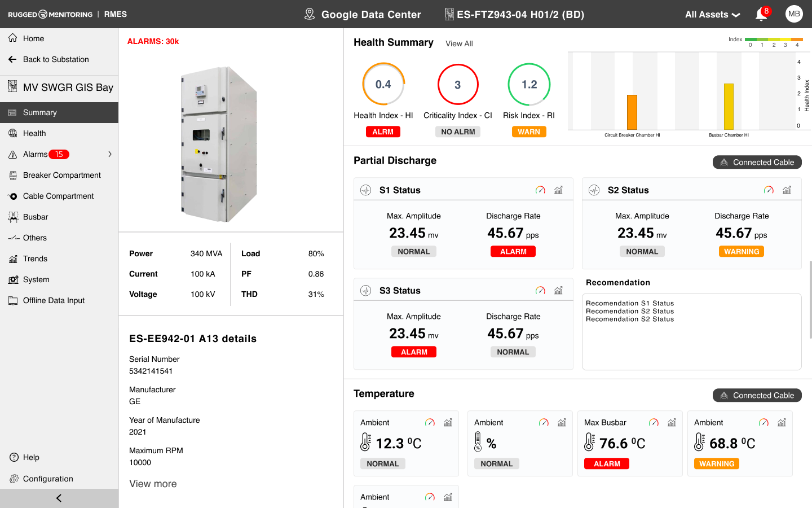Open S2 Status trend chart icon
Viewport: 812px width, 508px height.
[787, 190]
